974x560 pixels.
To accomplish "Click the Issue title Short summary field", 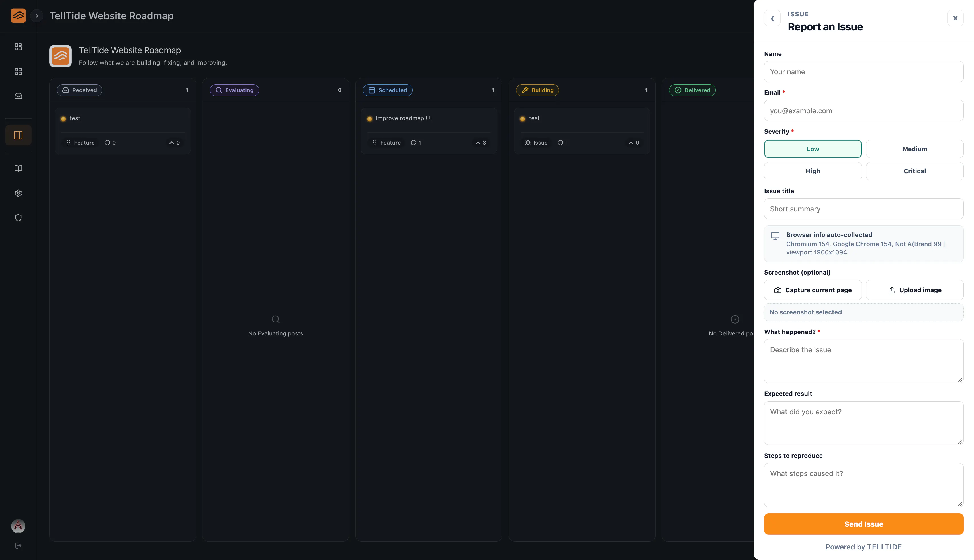I will (863, 209).
